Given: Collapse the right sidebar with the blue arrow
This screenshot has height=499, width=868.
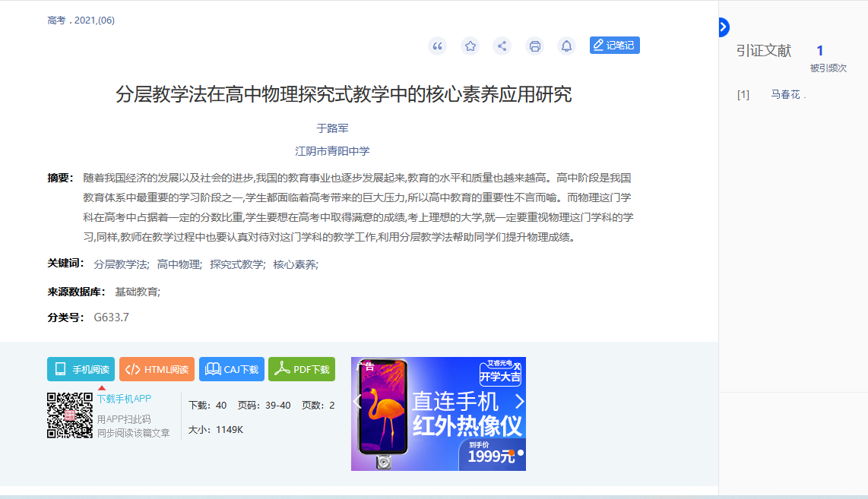Looking at the screenshot, I should [x=723, y=27].
